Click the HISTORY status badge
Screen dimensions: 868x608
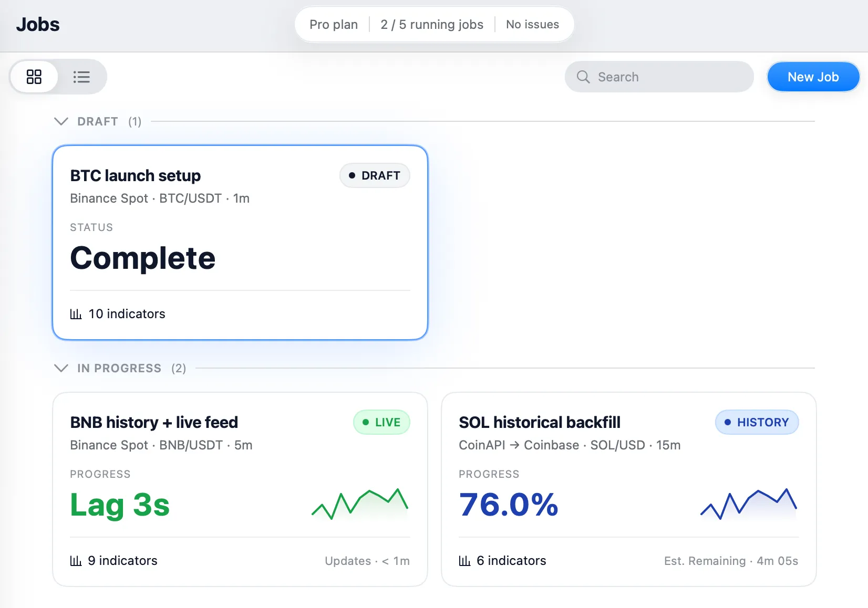pyautogui.click(x=757, y=422)
